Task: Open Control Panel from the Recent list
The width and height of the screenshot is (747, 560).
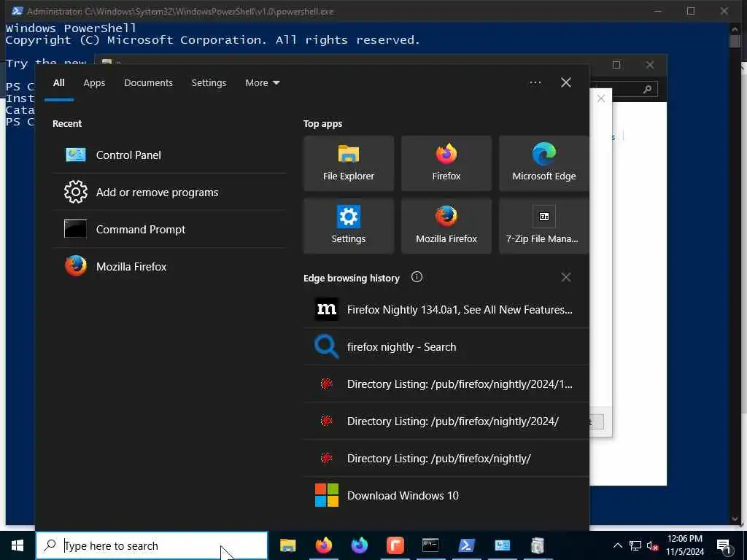Action: [x=169, y=155]
